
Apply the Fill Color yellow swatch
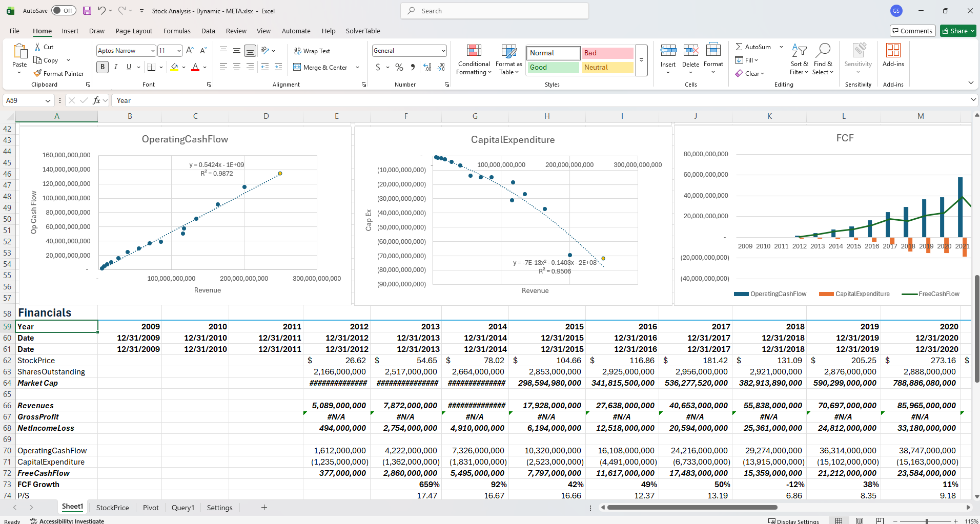175,67
